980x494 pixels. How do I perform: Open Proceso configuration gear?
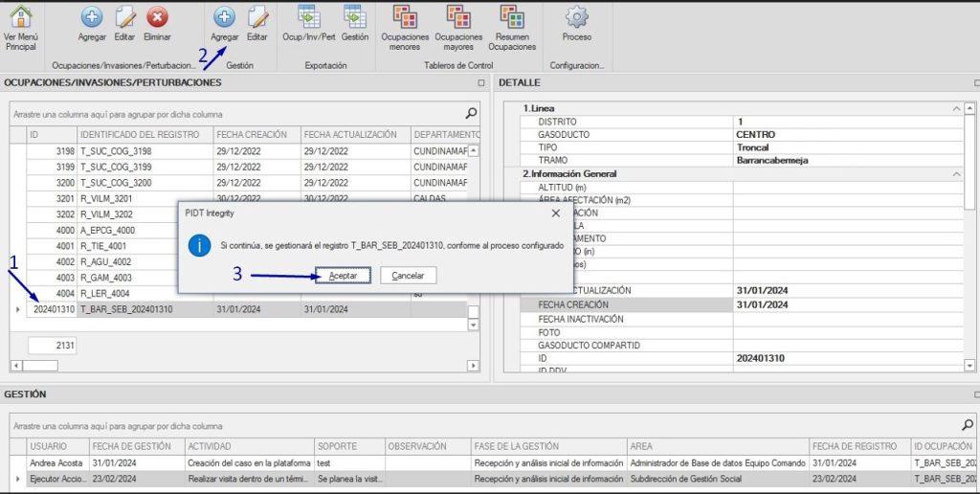pos(576,16)
